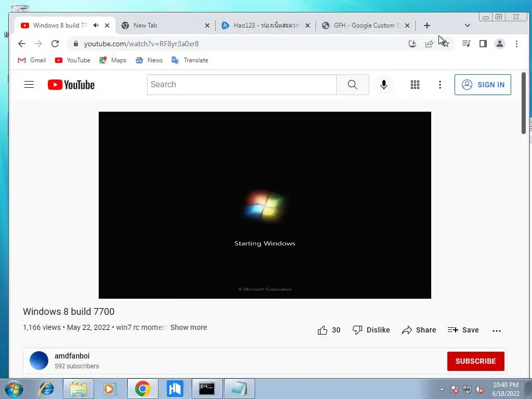Expand description with Show more

pos(189,327)
